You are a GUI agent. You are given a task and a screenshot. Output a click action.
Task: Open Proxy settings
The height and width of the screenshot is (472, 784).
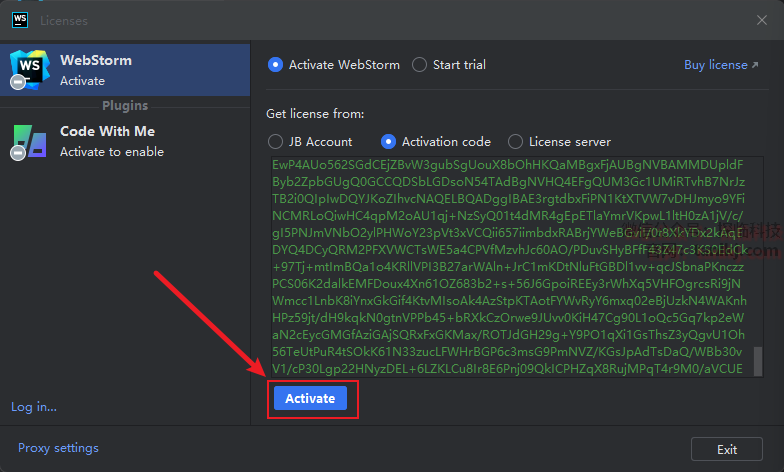coord(58,448)
